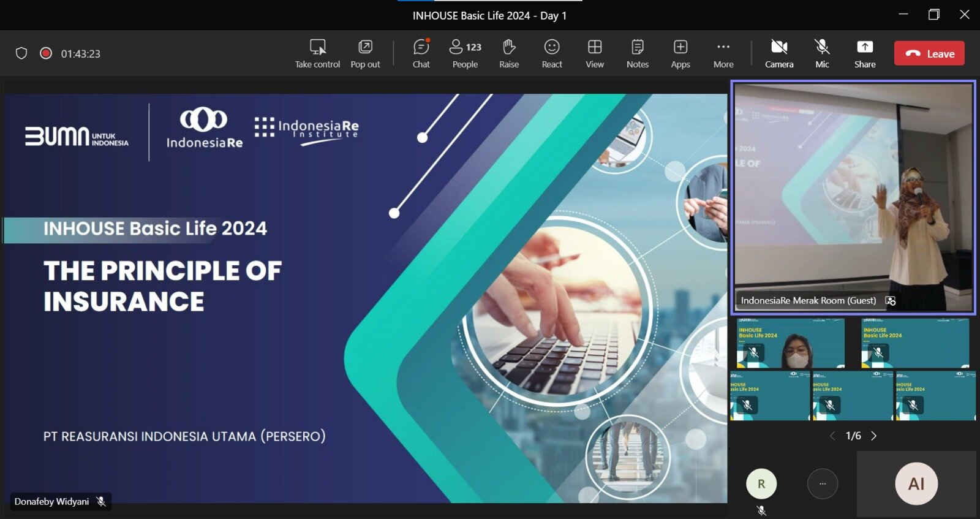
Task: Click the window title INHOUSE Basic Life 2024
Action: (x=489, y=16)
